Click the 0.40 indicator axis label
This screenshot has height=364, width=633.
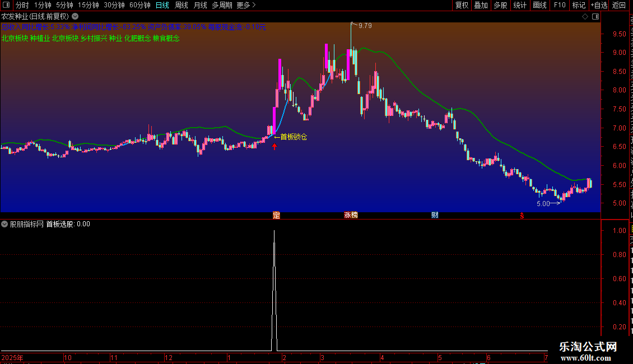(619, 302)
